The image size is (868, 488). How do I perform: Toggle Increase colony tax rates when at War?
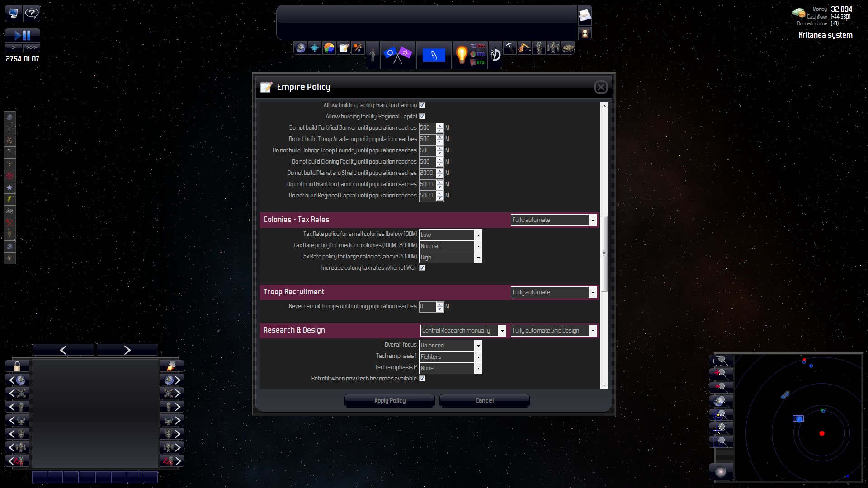[x=422, y=267]
